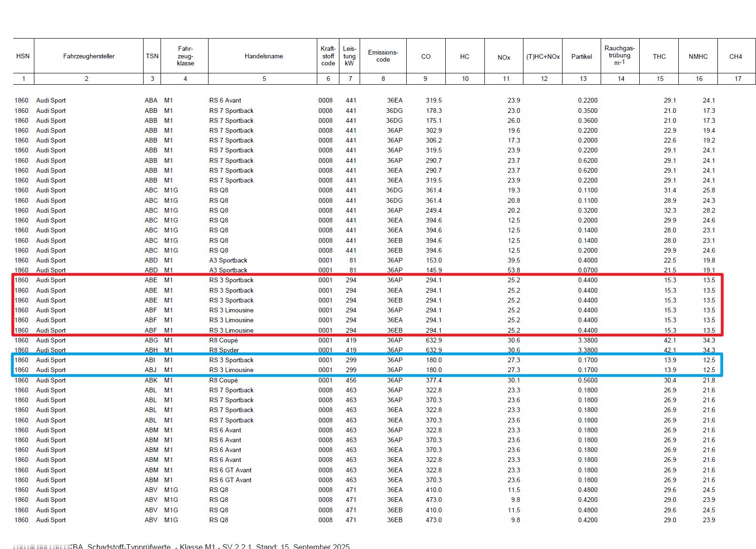Click the CO value 249.4

pyautogui.click(x=434, y=210)
